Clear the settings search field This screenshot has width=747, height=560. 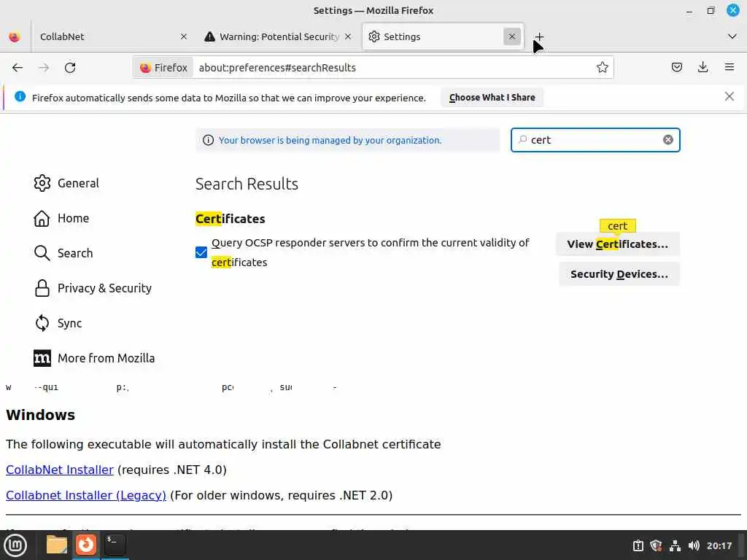[668, 140]
